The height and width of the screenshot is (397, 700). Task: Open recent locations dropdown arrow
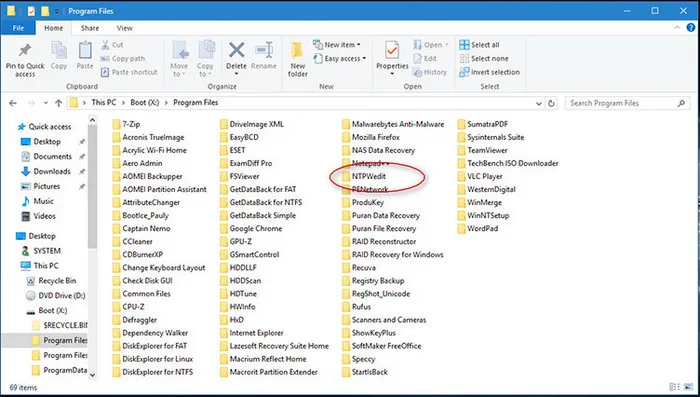click(x=46, y=103)
